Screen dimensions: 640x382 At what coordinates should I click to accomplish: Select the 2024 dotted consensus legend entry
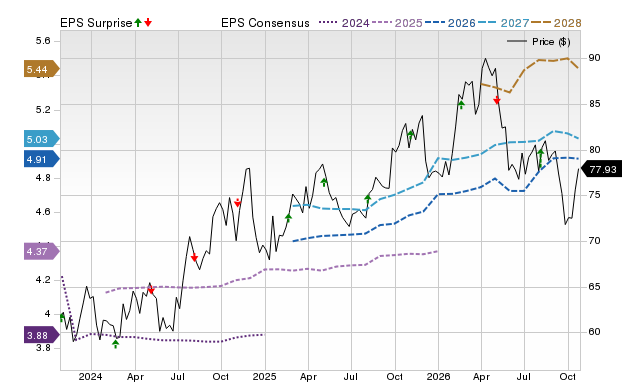[344, 23]
